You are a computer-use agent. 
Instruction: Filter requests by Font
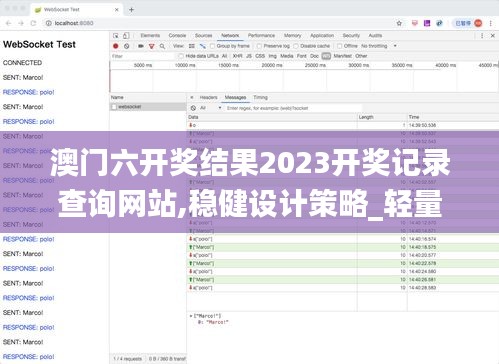click(302, 56)
